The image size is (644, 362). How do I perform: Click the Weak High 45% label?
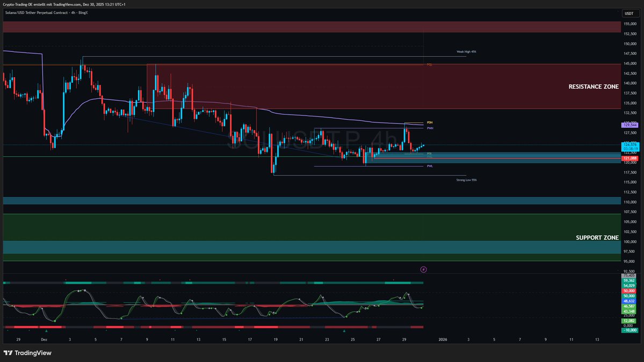pos(466,52)
